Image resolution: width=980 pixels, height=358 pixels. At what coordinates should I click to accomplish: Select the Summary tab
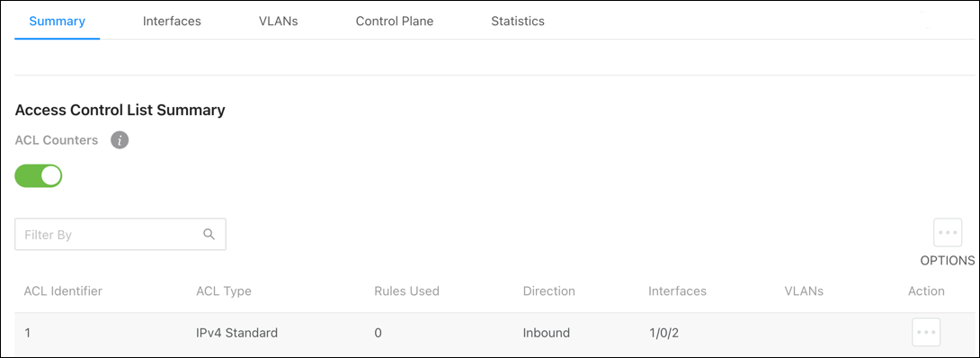[x=57, y=22]
